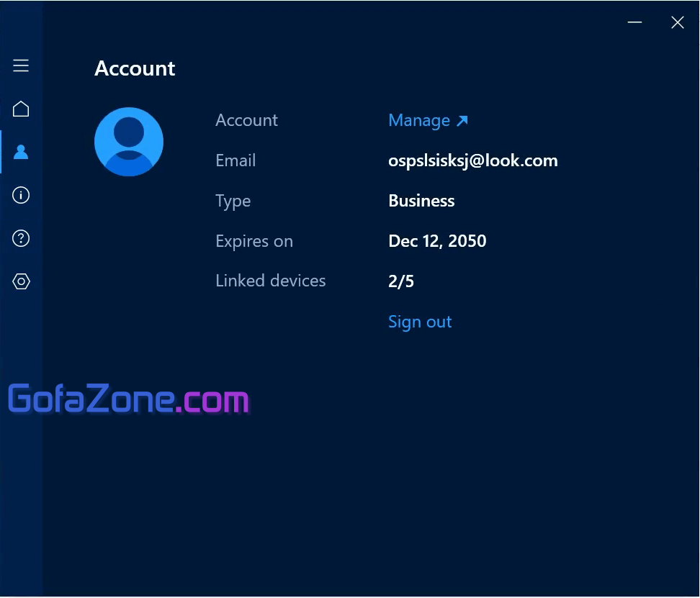
Task: Click the 2/5 linked devices count
Action: tap(401, 281)
